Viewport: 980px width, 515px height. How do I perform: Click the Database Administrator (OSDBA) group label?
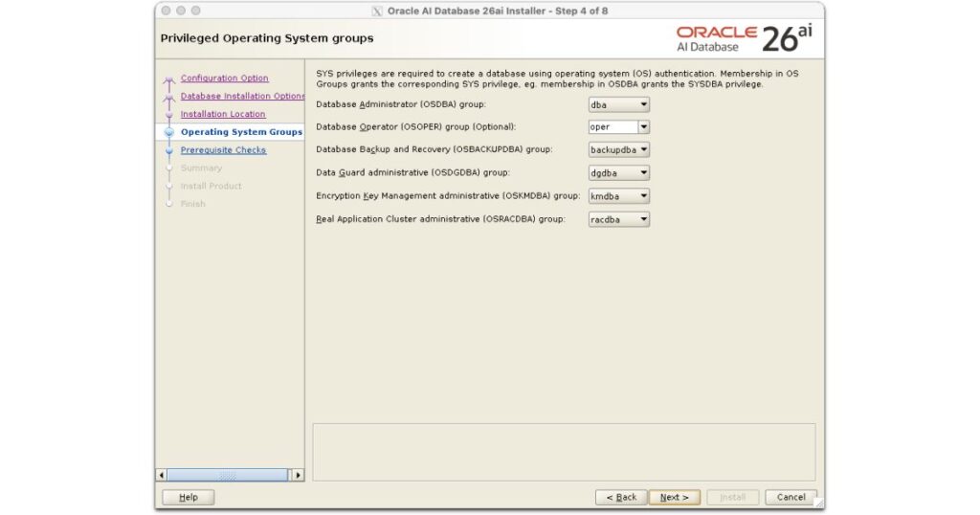point(401,104)
